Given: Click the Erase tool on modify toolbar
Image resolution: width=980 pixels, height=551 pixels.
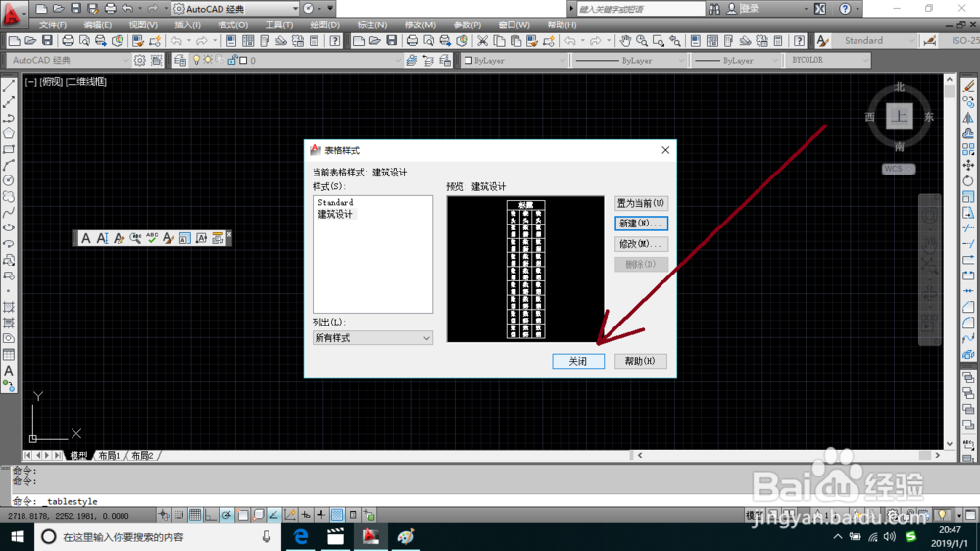Looking at the screenshot, I should pyautogui.click(x=968, y=86).
